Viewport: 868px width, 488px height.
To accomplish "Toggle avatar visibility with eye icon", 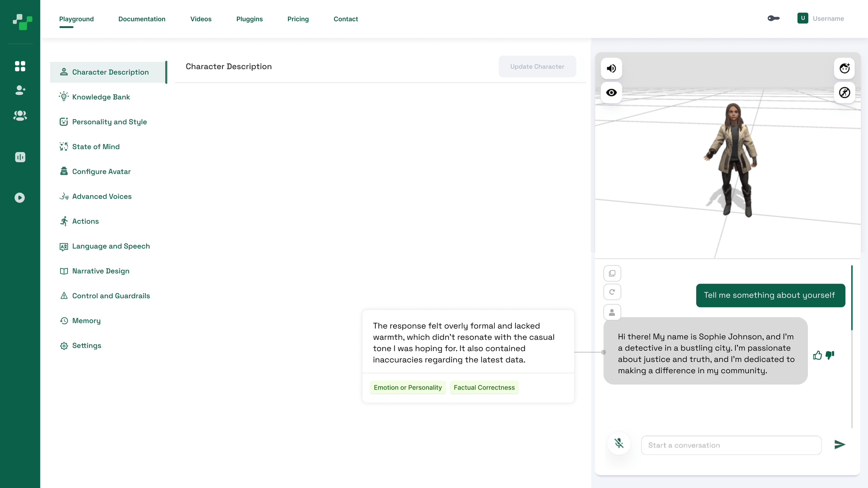I will [611, 92].
